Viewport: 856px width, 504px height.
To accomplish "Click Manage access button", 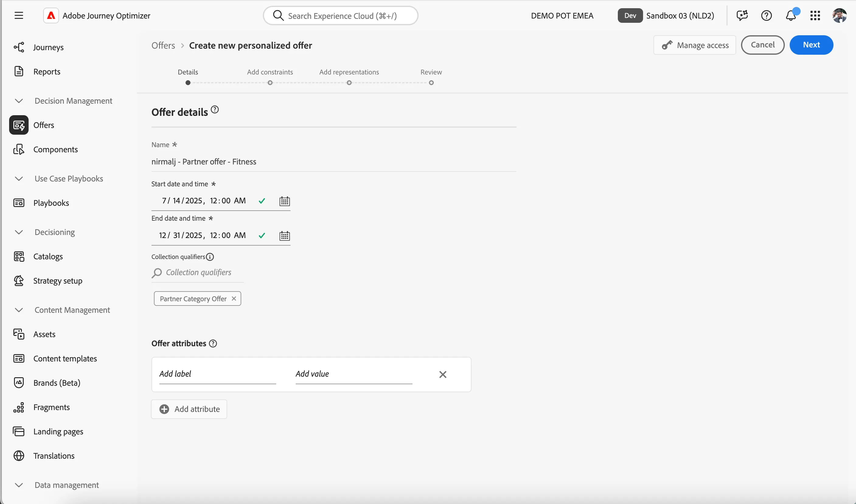I will coord(694,45).
